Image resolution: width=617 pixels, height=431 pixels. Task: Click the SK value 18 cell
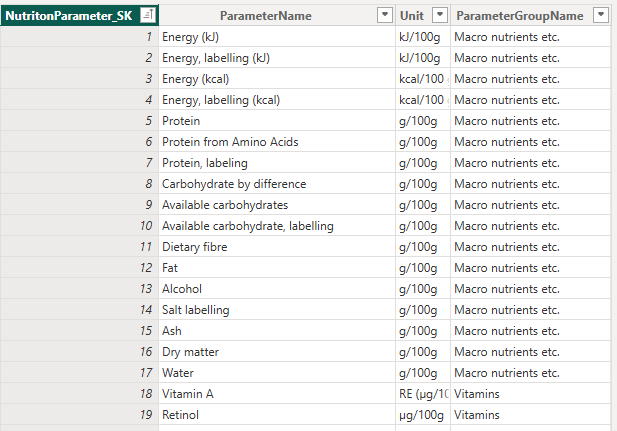click(x=79, y=394)
